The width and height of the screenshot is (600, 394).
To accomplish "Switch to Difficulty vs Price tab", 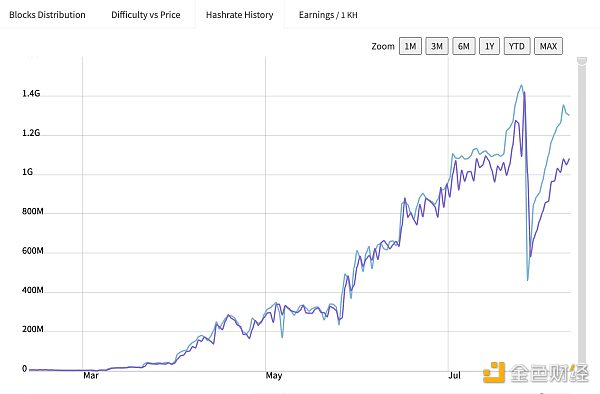I will [146, 15].
